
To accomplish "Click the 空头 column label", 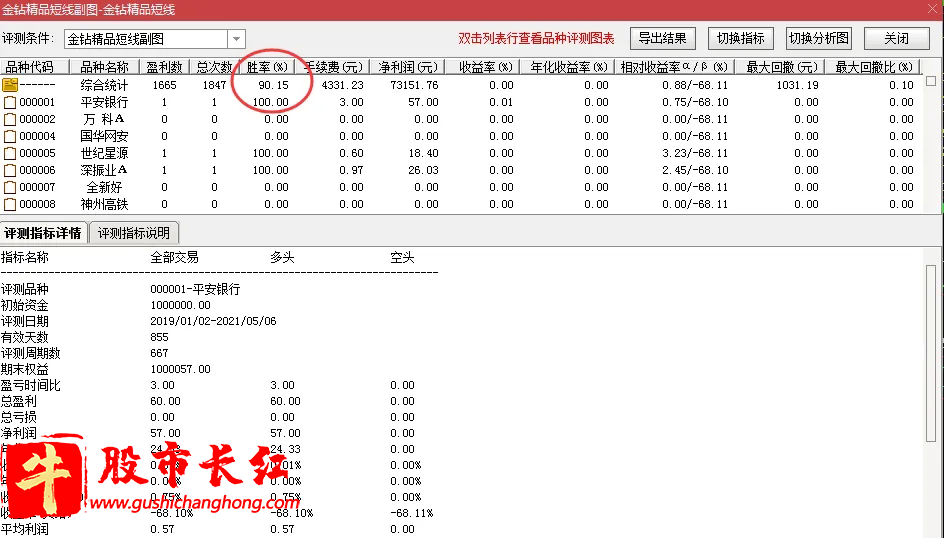I will (x=402, y=258).
